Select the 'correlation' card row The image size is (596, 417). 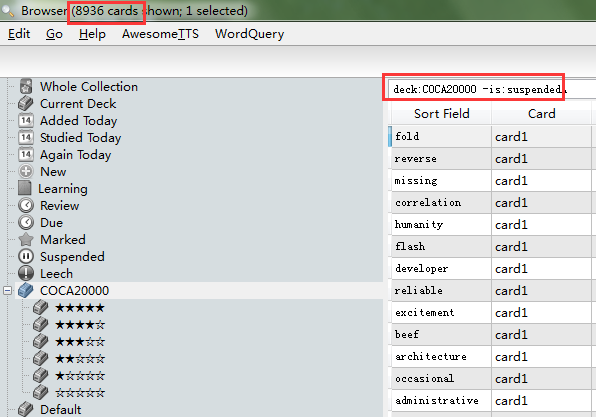[x=491, y=203]
